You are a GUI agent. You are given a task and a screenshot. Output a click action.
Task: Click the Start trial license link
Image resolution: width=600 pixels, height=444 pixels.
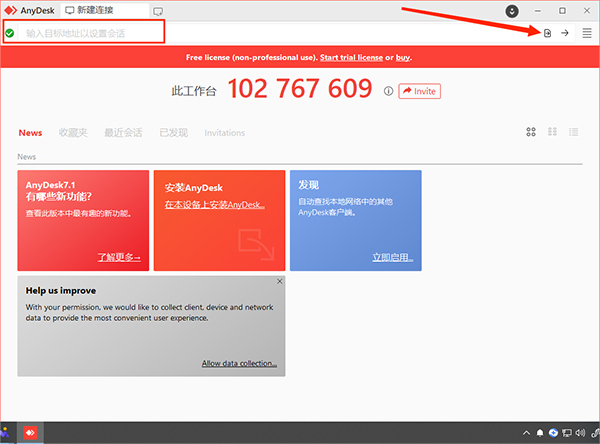pyautogui.click(x=351, y=57)
